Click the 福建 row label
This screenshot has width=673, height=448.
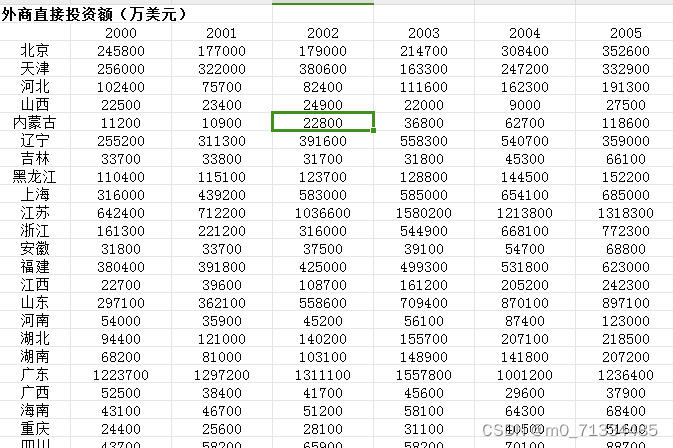35,267
